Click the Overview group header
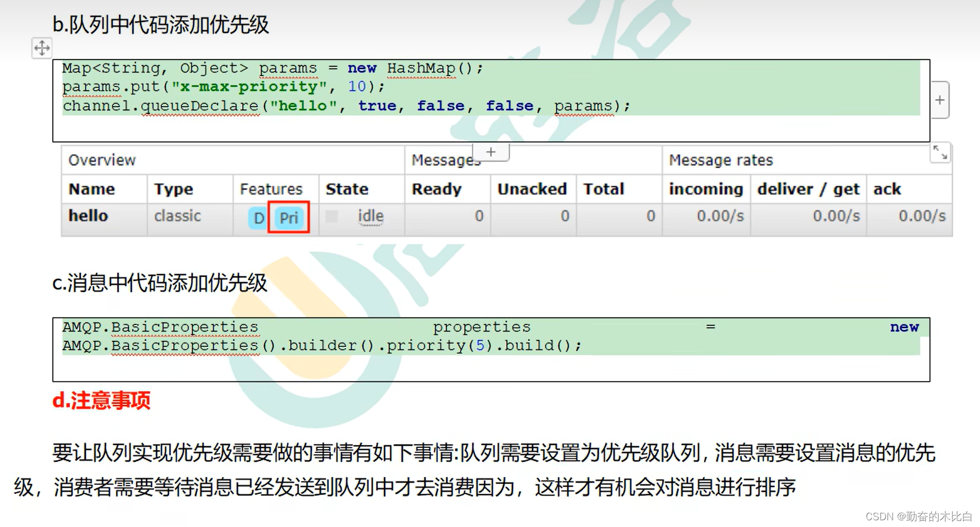 coord(102,160)
